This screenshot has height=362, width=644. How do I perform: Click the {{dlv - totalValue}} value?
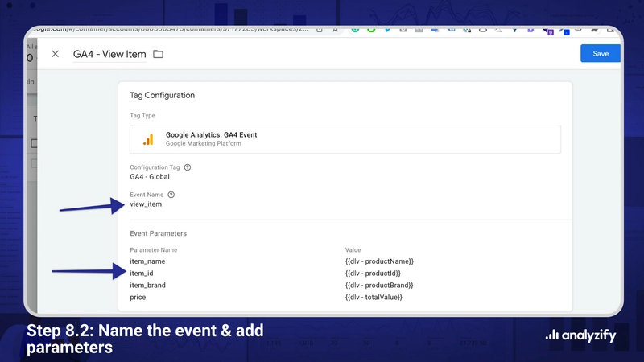point(374,298)
